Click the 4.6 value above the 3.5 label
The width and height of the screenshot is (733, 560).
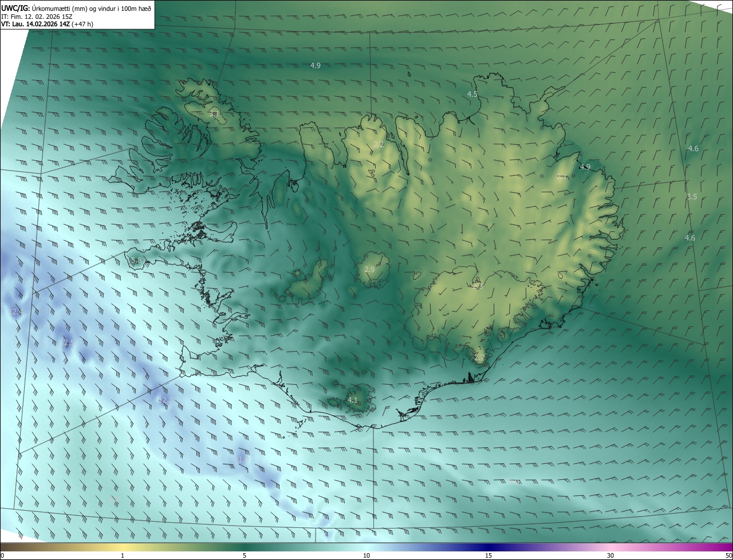(x=693, y=149)
